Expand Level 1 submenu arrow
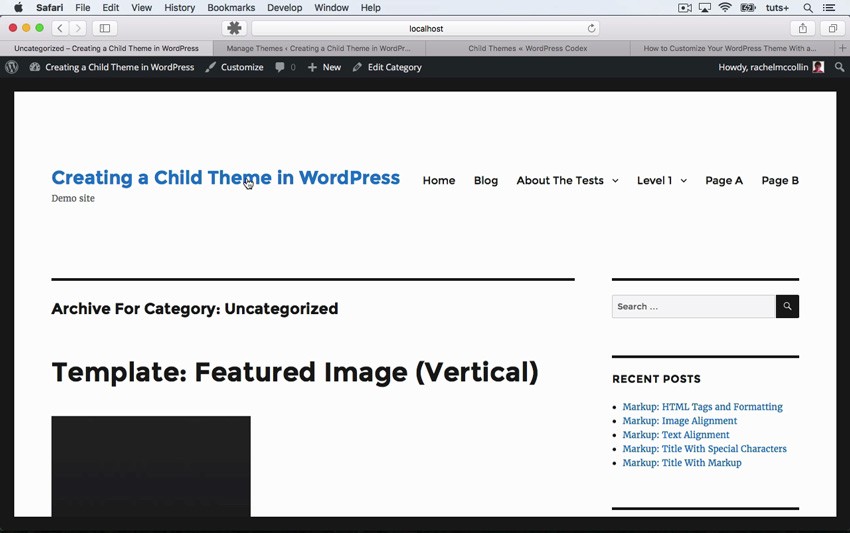 pos(684,181)
